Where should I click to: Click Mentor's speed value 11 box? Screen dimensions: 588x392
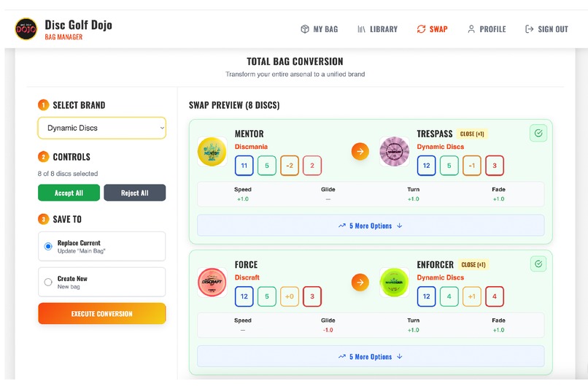(244, 166)
